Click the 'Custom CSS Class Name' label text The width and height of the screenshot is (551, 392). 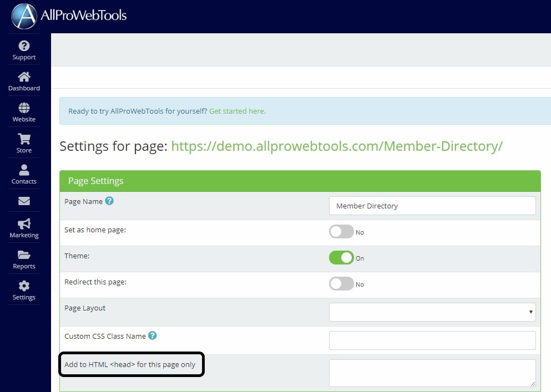coord(105,337)
